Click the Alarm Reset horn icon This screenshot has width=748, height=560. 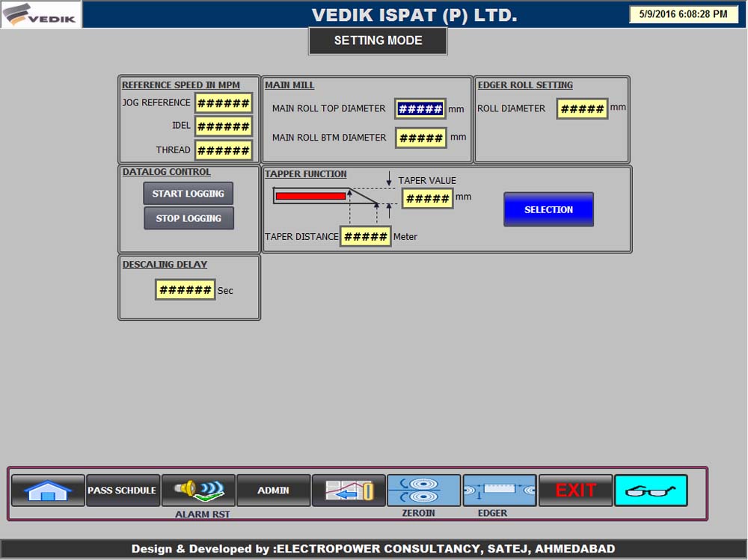pos(198,490)
